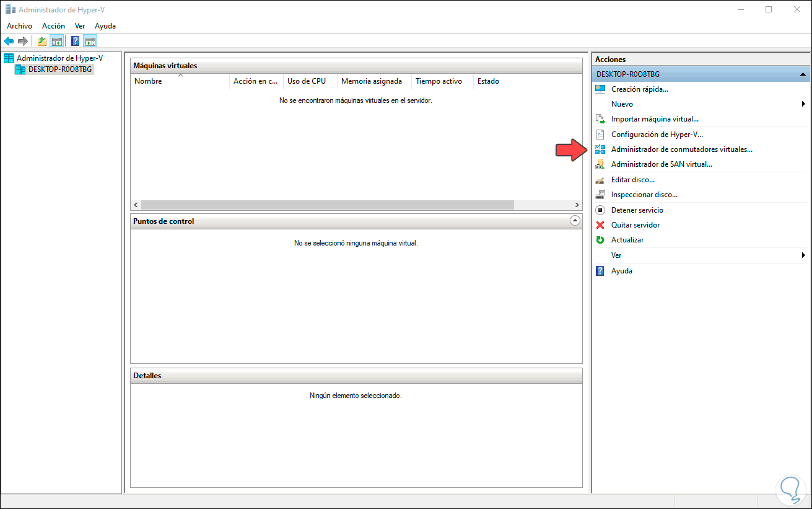
Task: Click Editar disco action
Action: pyautogui.click(x=632, y=180)
